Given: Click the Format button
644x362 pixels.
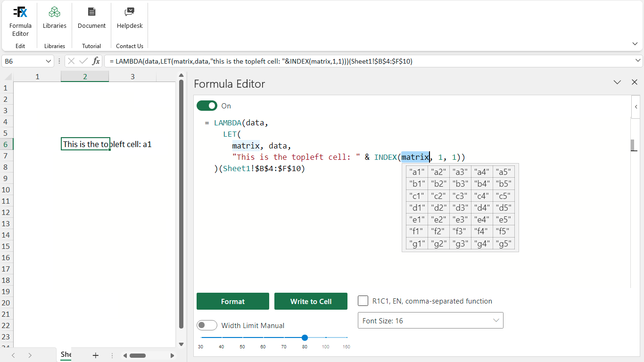Looking at the screenshot, I should (233, 301).
